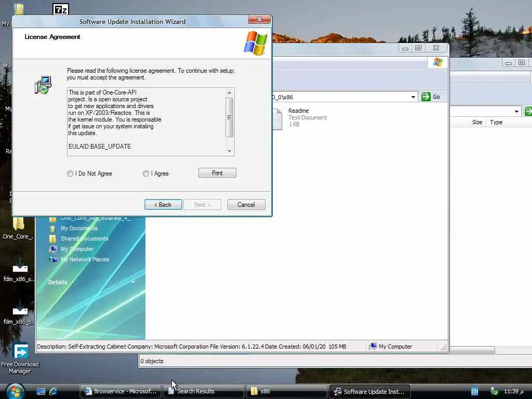The image size is (532, 399).
Task: Click the resize grip icon in the status bar
Action: (x=444, y=347)
